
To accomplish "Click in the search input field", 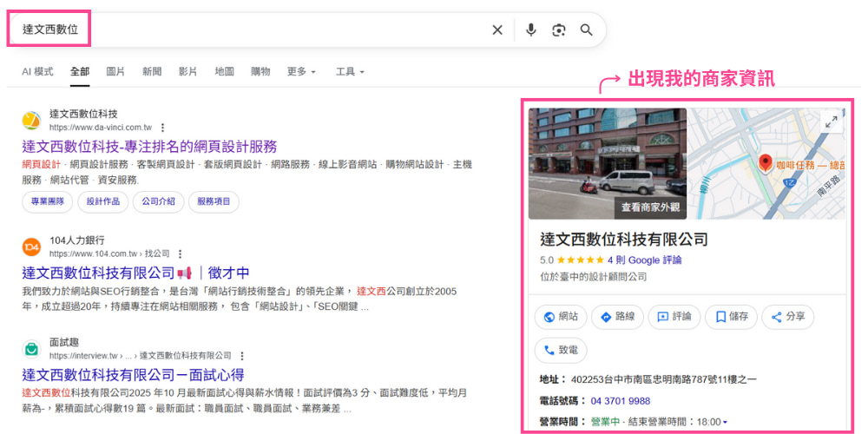I will pos(260,30).
